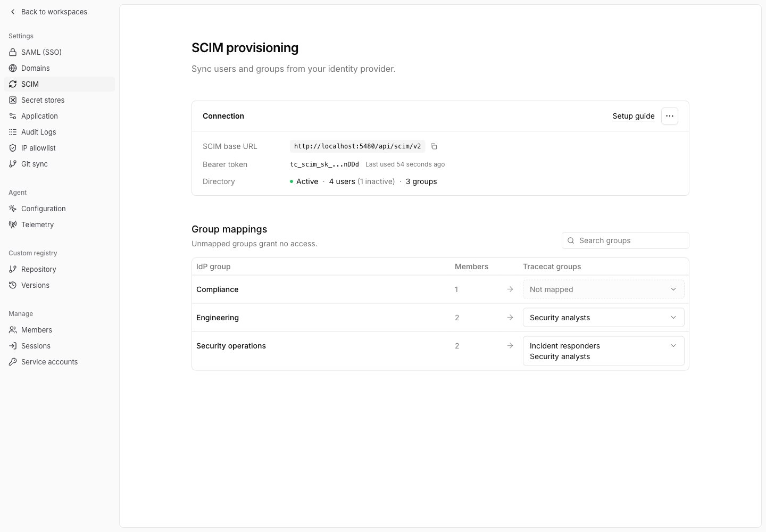Click the IP allowlist shield icon
The width and height of the screenshot is (766, 532).
tap(13, 148)
